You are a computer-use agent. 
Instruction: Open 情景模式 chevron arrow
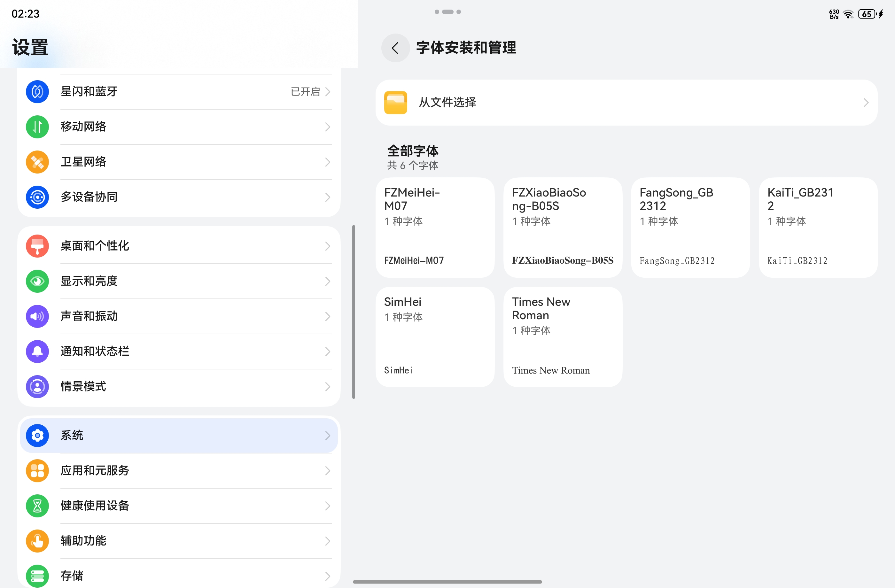click(328, 386)
